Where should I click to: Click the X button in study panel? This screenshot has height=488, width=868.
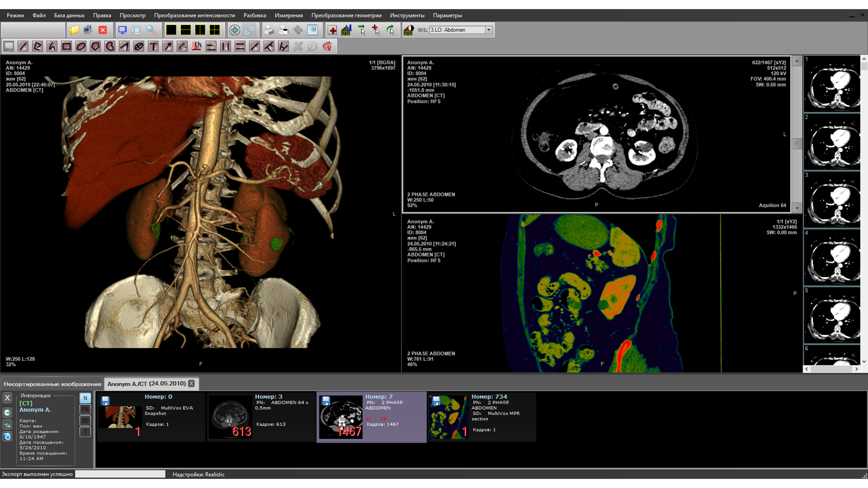[7, 398]
